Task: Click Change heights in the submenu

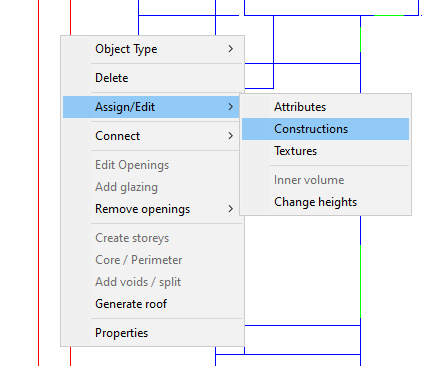Action: tap(325, 202)
